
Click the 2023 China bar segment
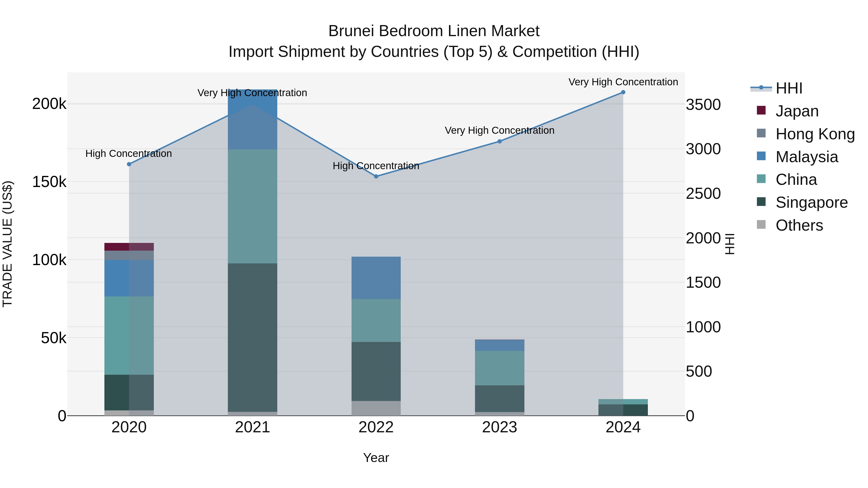coord(500,368)
